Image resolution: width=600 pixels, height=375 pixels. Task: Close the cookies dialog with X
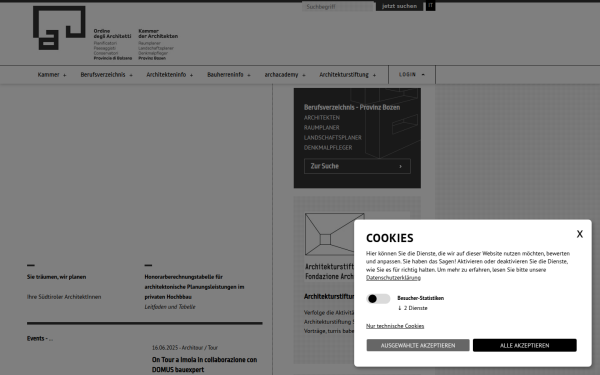click(580, 234)
